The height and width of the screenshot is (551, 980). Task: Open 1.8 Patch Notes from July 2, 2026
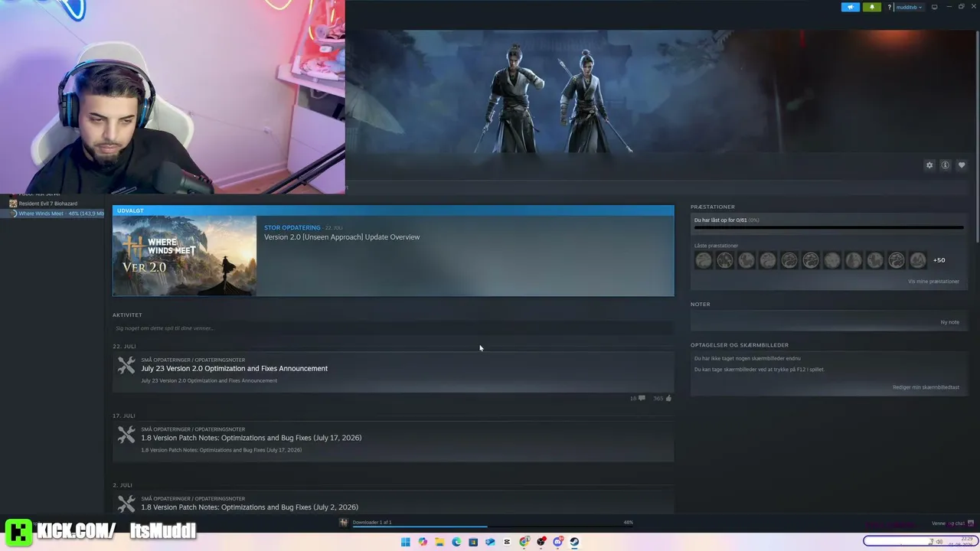(250, 507)
